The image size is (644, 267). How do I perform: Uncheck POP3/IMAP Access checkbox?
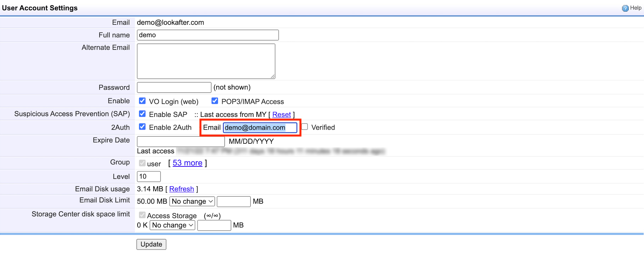pos(215,101)
